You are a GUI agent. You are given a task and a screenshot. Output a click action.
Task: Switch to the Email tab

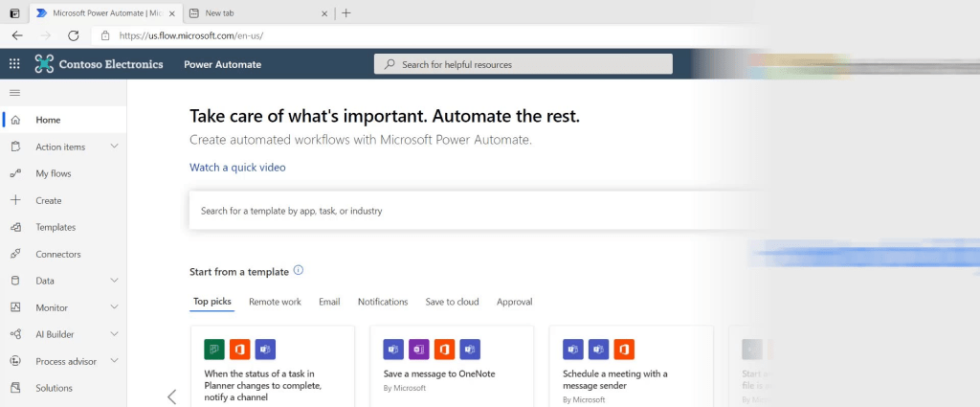coord(329,302)
